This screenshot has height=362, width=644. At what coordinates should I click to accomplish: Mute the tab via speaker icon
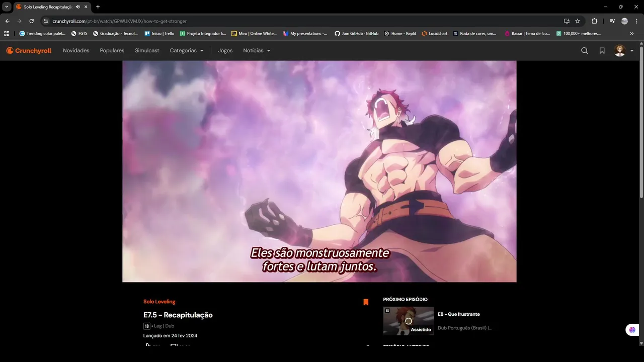[77, 7]
